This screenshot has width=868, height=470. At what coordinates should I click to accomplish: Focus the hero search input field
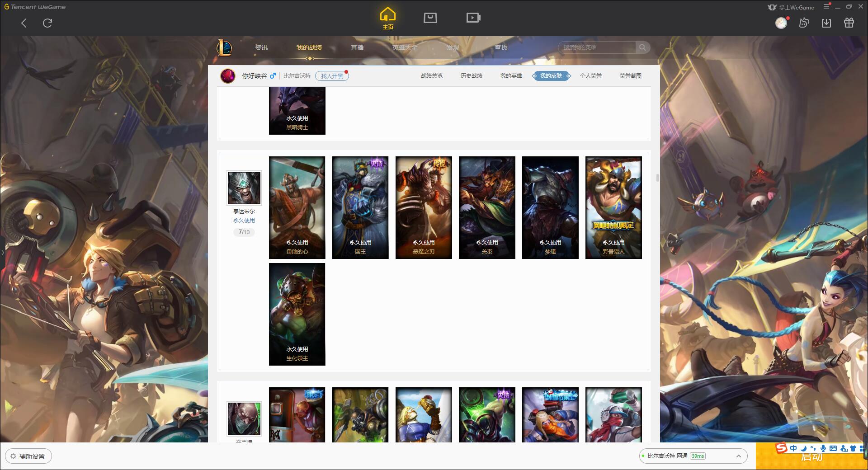coord(597,47)
